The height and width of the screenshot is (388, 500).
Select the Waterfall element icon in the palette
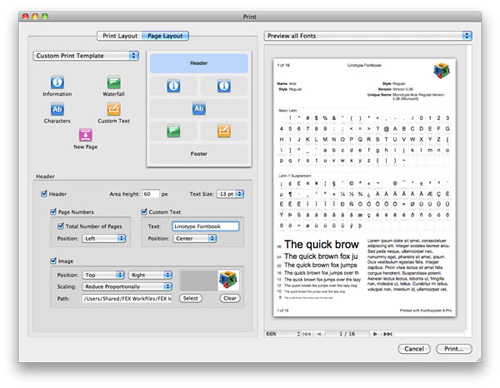[114, 82]
